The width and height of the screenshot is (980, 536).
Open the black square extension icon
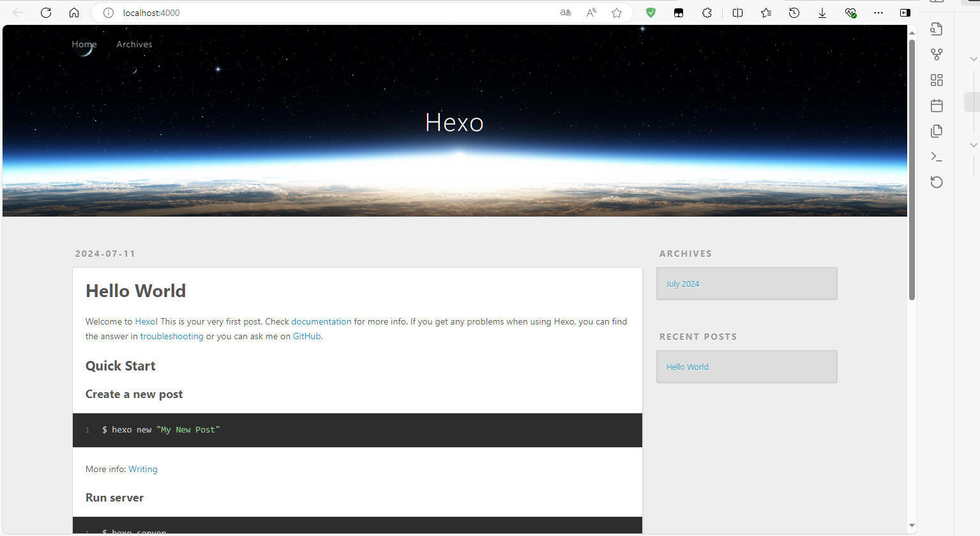[679, 13]
